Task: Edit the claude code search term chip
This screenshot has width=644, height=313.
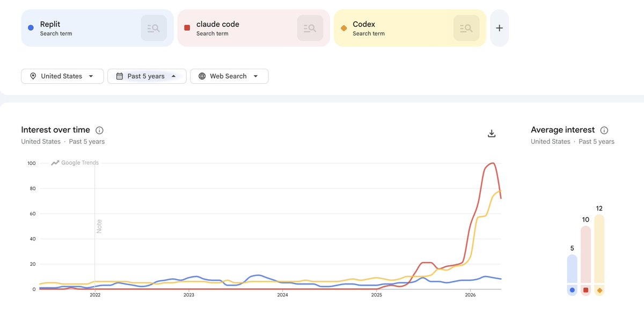Action: coord(253,28)
